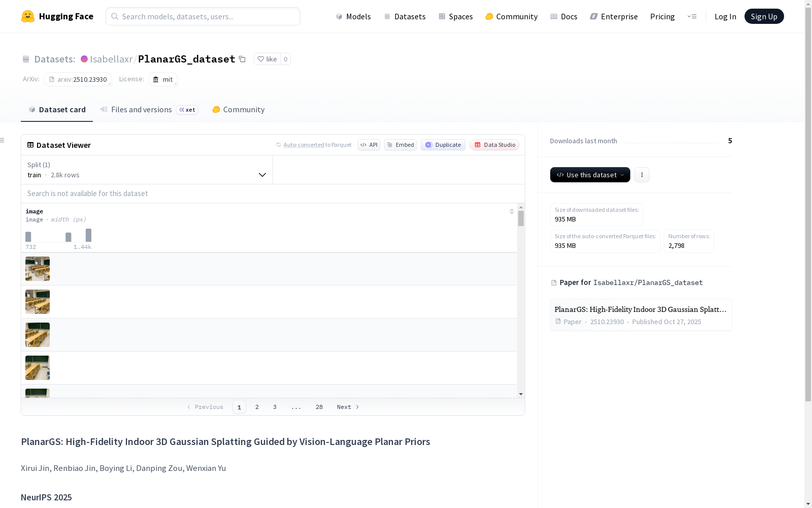The height and width of the screenshot is (508, 812).
Task: Go to page 2 of the viewer
Action: click(x=257, y=407)
